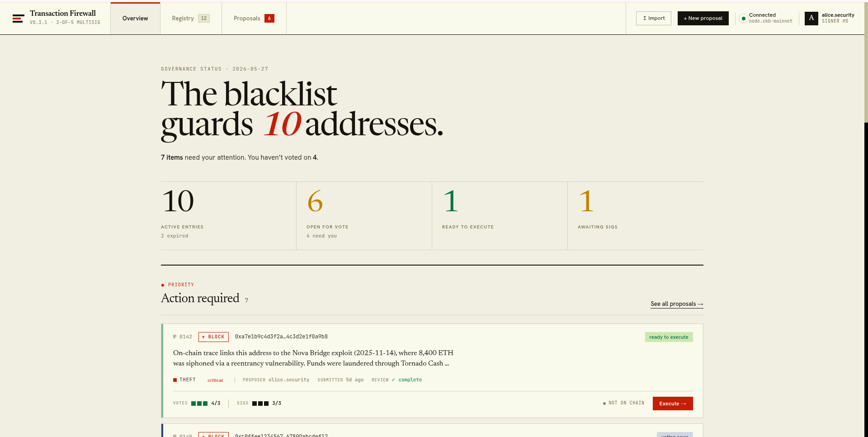
Task: Click the alice.security avatar letter A
Action: point(811,18)
